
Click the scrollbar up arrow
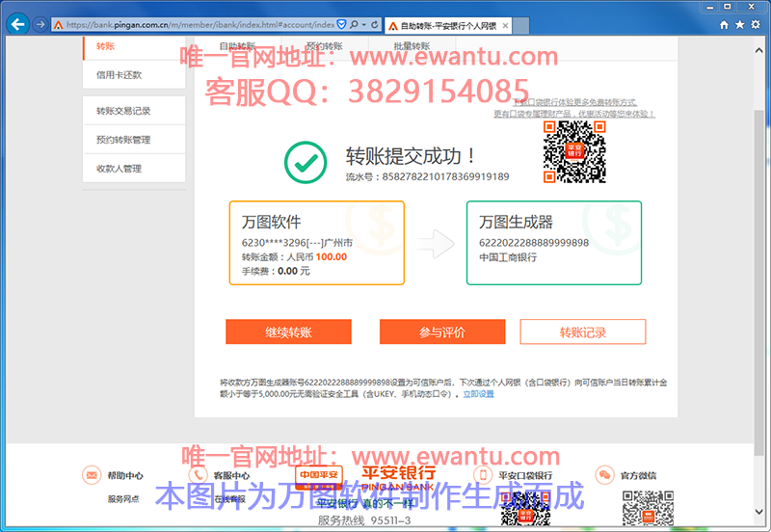point(758,51)
